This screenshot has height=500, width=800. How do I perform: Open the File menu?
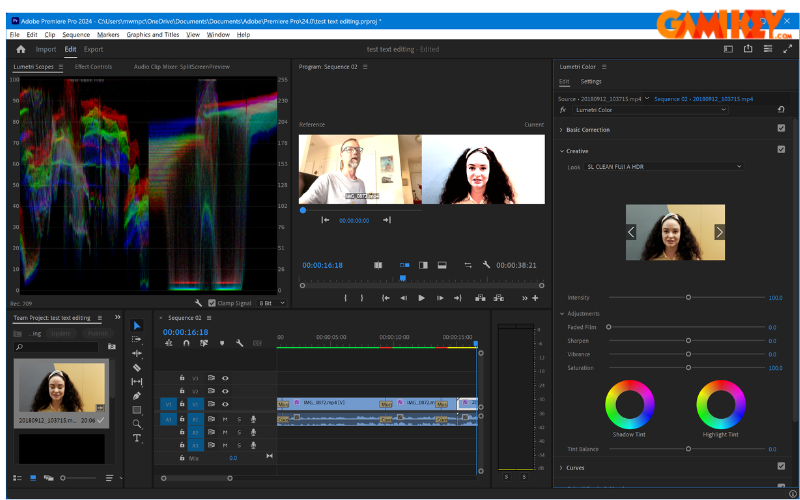pyautogui.click(x=14, y=35)
